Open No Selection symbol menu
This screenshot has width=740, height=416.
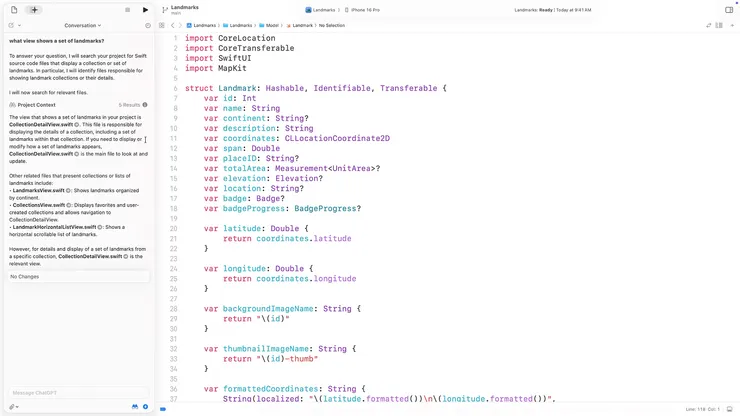click(x=332, y=25)
